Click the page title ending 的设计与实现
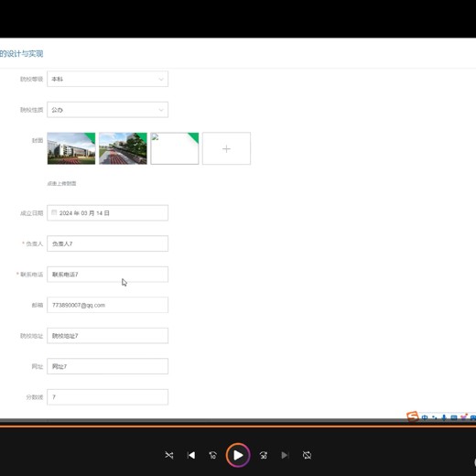Viewport: 476px width, 476px height. tap(21, 54)
